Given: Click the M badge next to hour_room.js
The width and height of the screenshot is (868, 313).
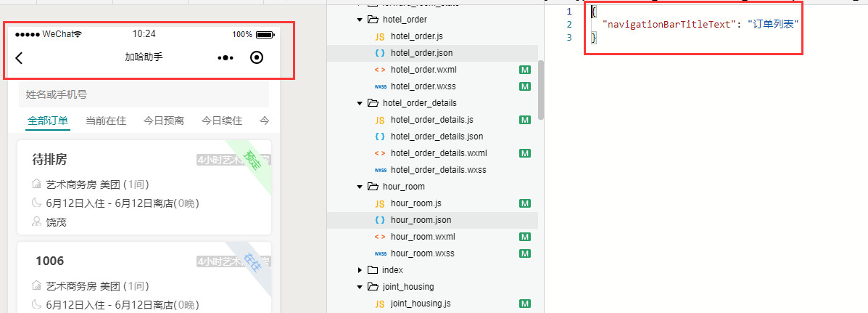Looking at the screenshot, I should (x=526, y=203).
